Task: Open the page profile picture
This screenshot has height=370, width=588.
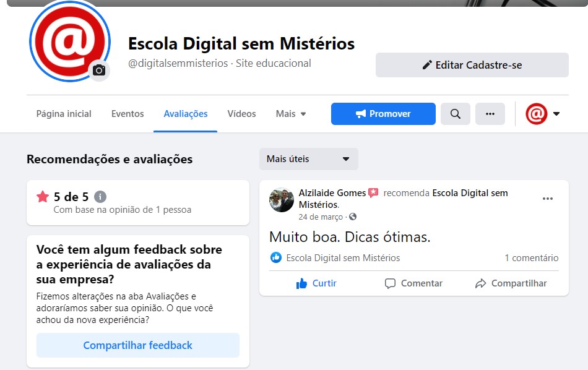Action: [x=70, y=41]
